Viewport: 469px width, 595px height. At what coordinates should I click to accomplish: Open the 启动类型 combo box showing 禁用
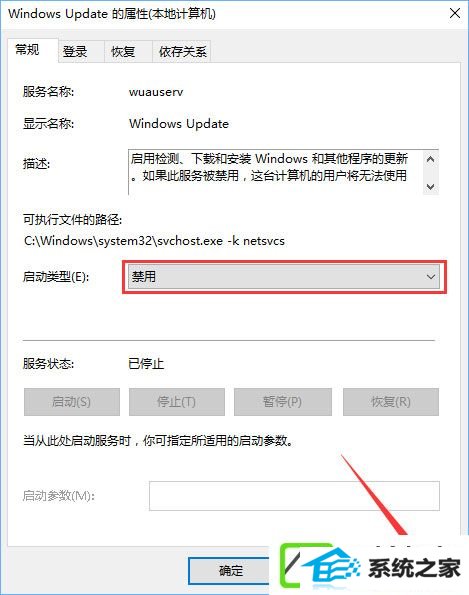coord(284,277)
